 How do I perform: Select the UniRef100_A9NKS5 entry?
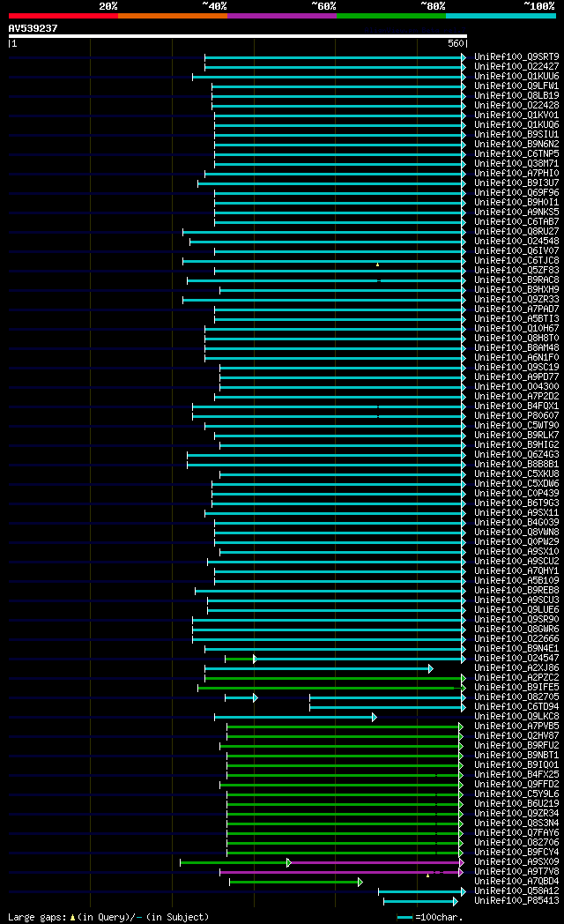(516, 212)
